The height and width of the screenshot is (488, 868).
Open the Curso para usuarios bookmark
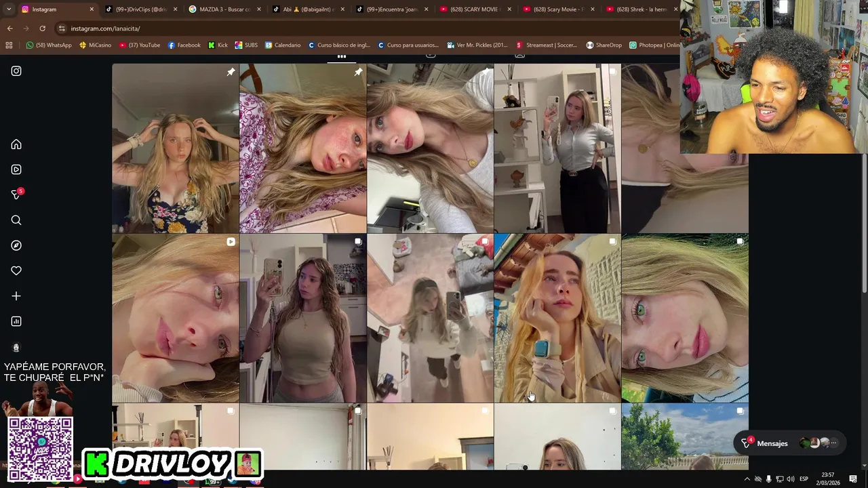(x=408, y=45)
